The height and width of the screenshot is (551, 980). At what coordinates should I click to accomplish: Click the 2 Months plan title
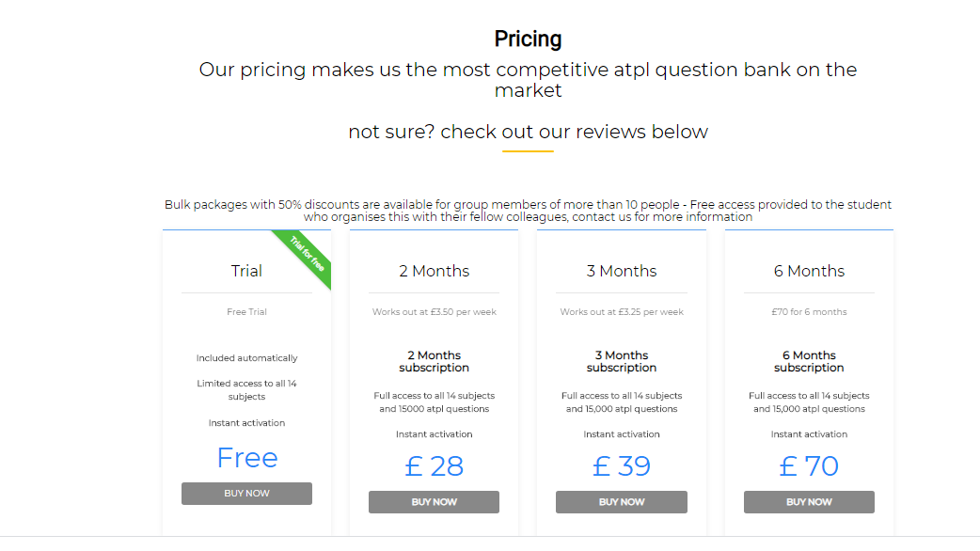[x=434, y=271]
